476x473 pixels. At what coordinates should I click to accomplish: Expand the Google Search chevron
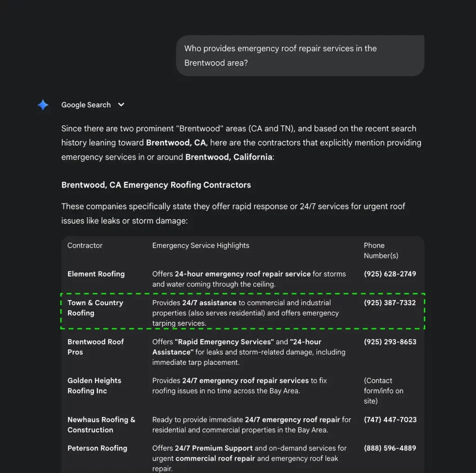tap(121, 105)
